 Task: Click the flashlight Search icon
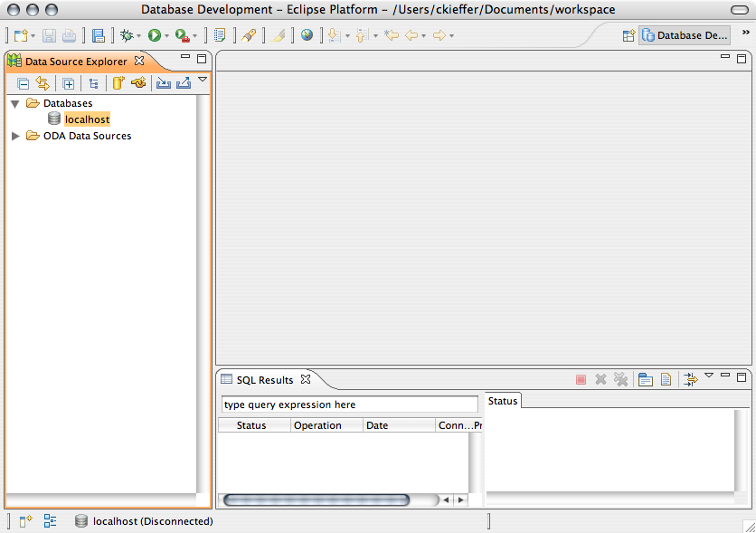click(249, 35)
